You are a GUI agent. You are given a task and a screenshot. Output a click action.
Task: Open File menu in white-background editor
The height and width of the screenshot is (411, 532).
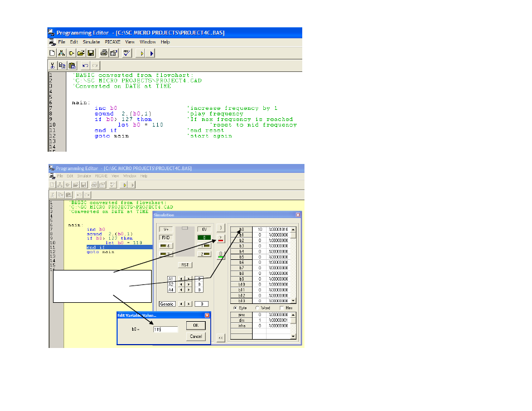coord(61,42)
